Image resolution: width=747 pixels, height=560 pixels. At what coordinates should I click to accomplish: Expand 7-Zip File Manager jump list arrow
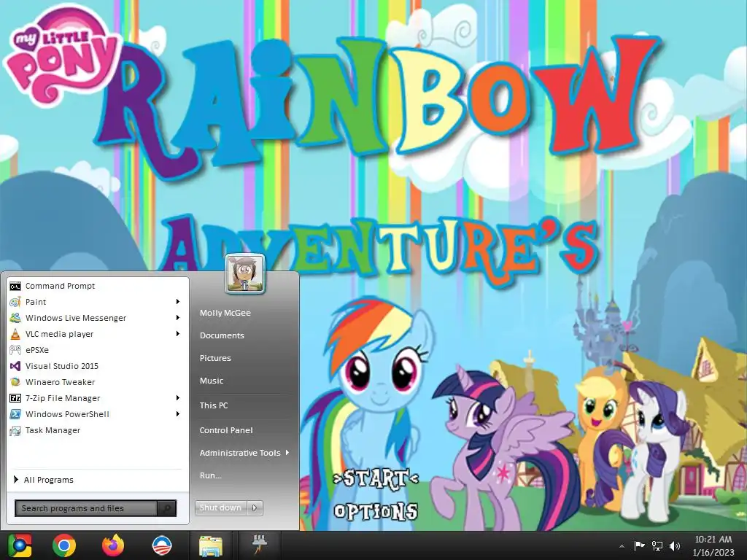pos(178,398)
